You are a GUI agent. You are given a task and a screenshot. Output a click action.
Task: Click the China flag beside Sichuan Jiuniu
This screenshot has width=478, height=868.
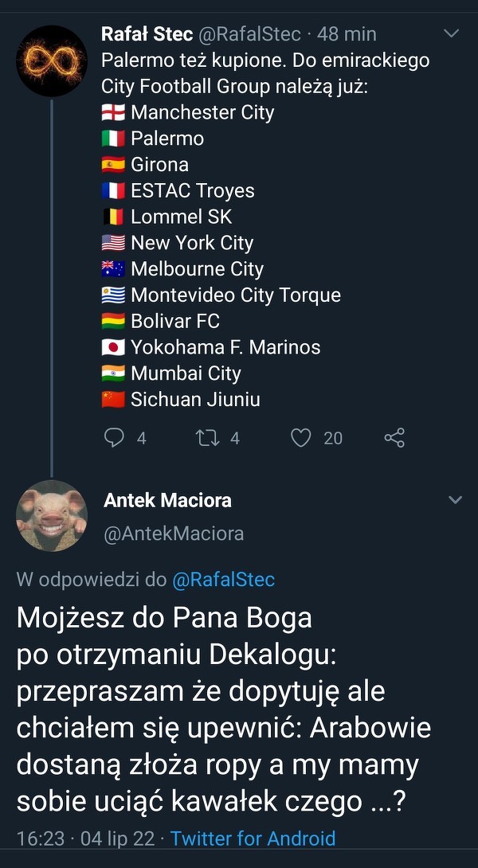click(113, 400)
